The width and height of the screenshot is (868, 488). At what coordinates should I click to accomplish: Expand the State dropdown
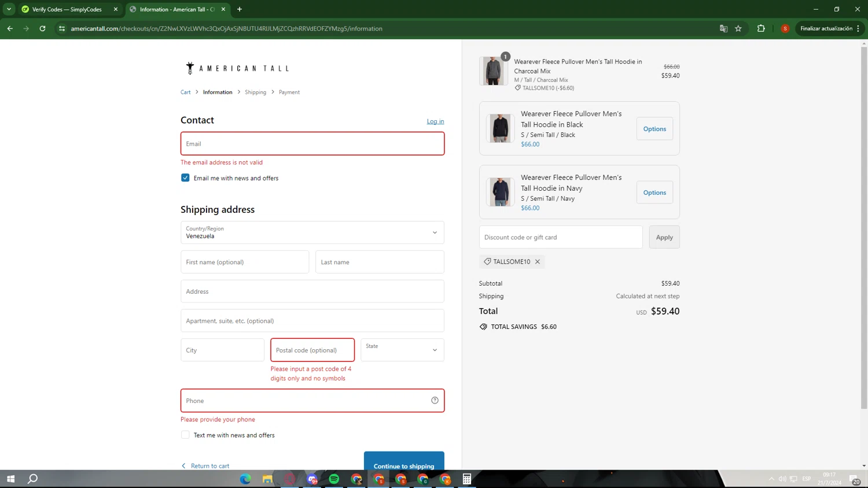402,350
